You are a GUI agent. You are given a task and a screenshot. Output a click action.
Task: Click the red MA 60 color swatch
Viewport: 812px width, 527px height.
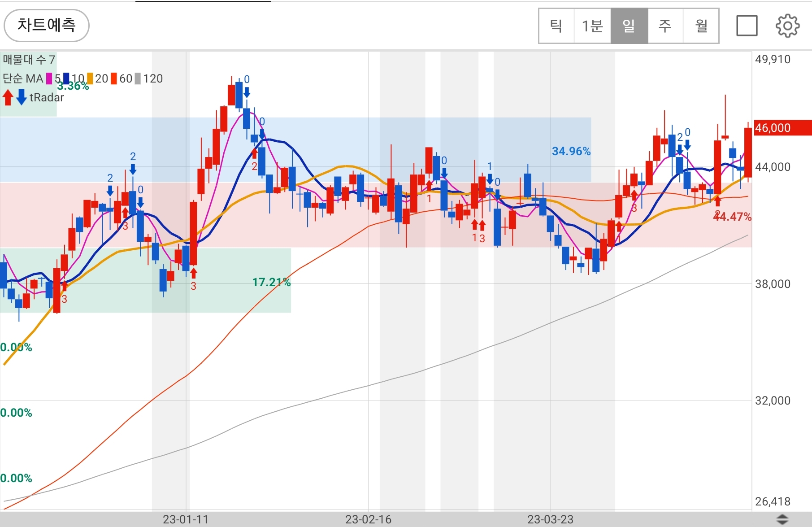click(114, 79)
